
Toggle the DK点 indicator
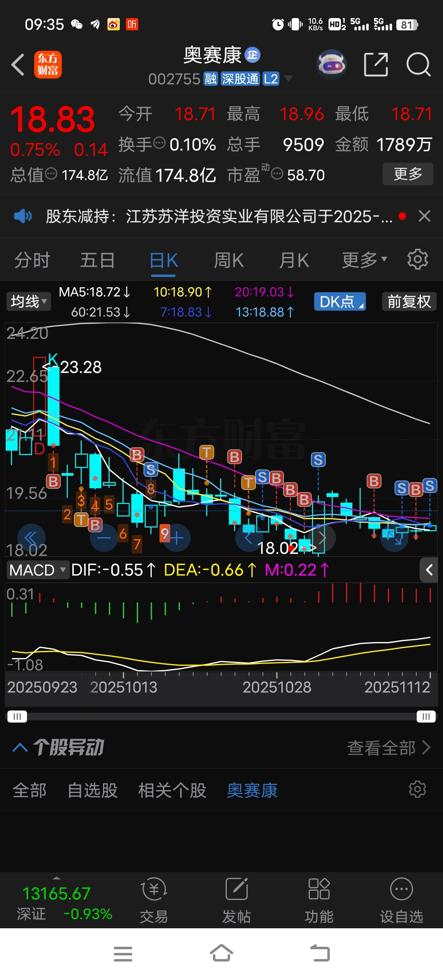click(340, 302)
